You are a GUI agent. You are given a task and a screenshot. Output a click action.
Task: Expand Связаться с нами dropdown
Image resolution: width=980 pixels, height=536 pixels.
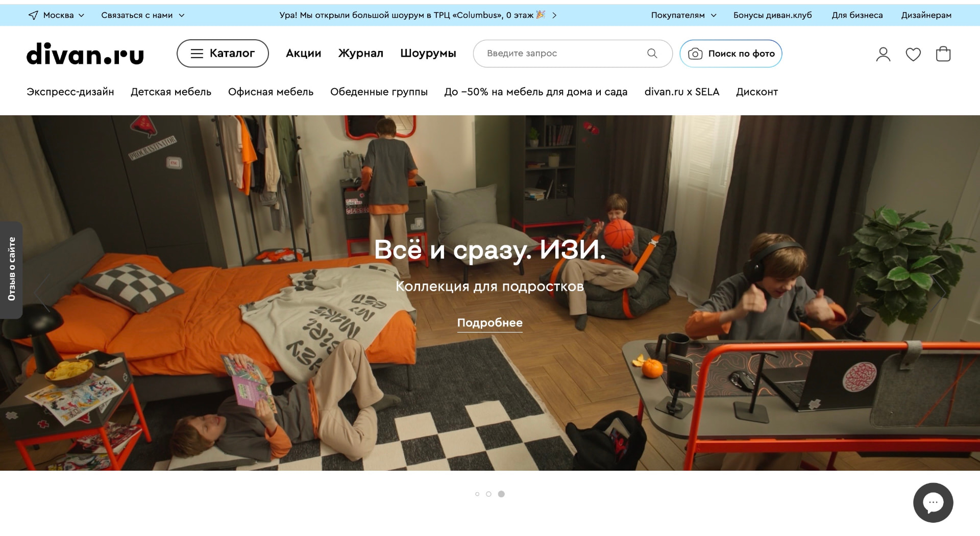[143, 15]
